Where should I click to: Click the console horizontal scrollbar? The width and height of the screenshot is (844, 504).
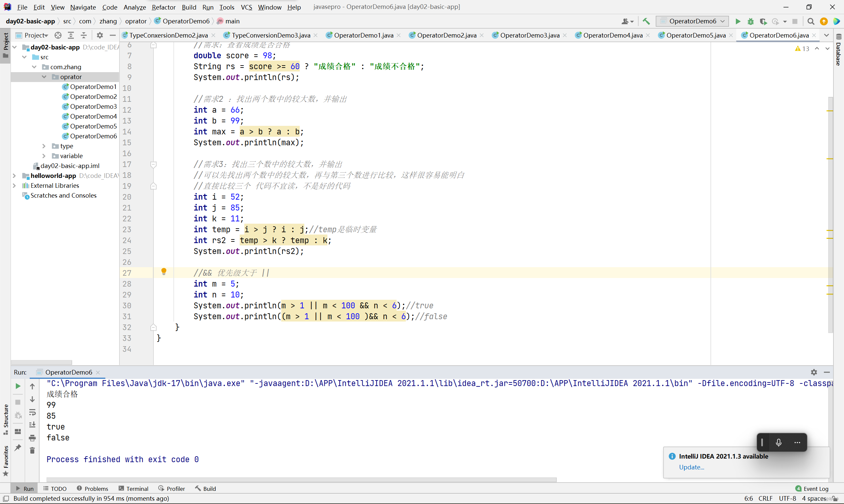pos(301,480)
